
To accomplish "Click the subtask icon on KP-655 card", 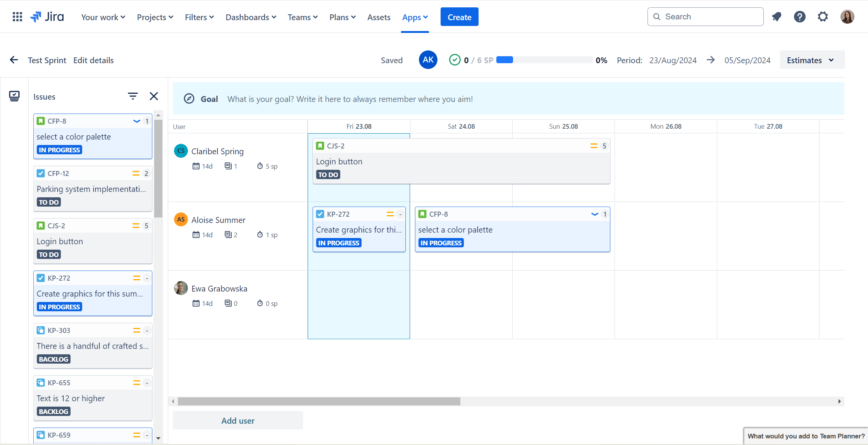I will [x=41, y=383].
